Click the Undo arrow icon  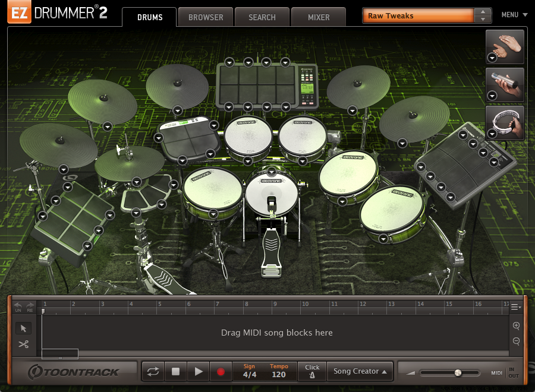coord(17,305)
